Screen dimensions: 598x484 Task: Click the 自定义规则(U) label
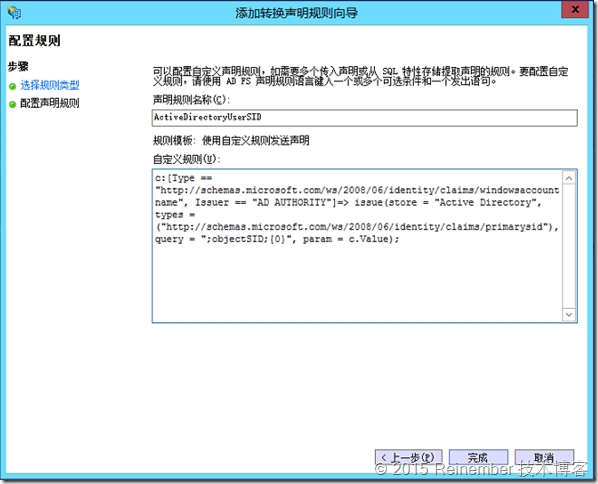coord(186,159)
